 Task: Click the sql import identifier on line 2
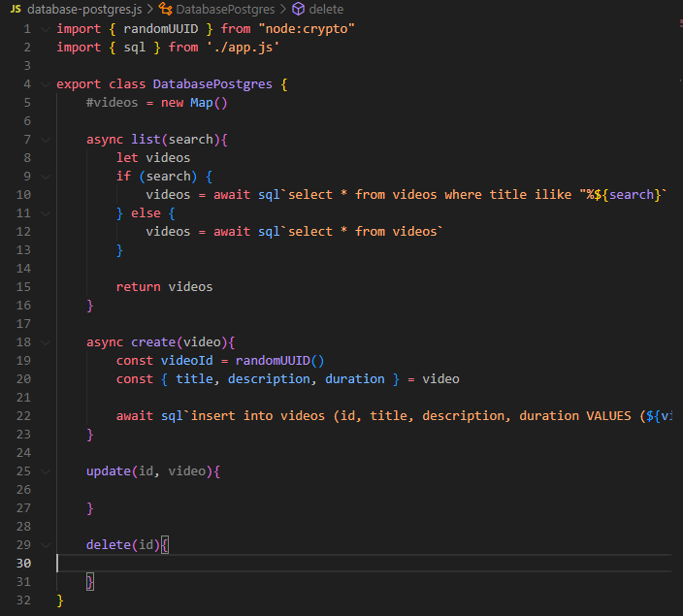pos(135,48)
